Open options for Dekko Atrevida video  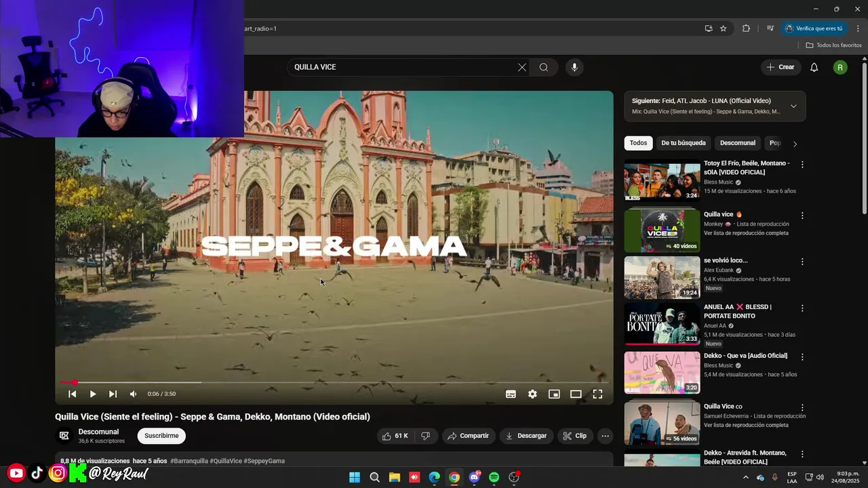click(x=802, y=453)
